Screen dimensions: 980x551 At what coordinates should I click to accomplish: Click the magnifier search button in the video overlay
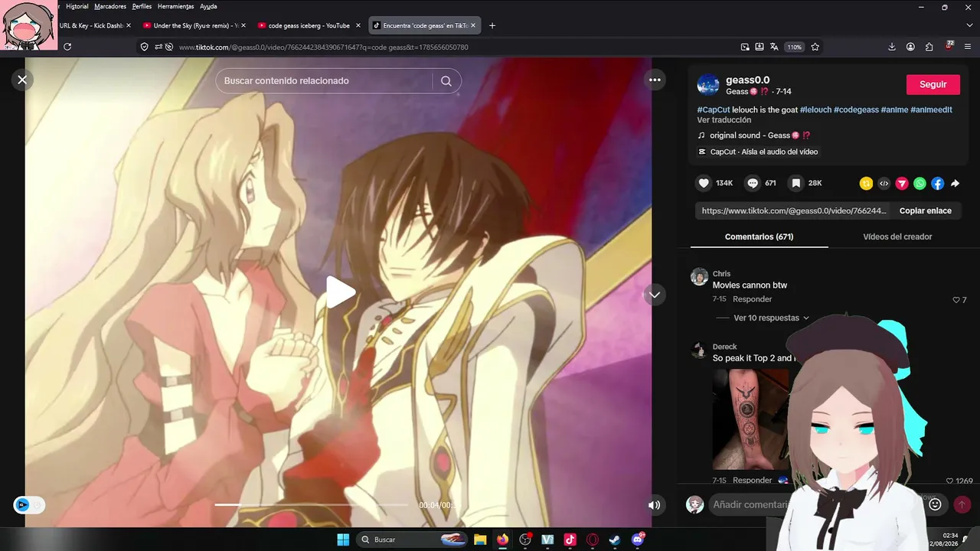[x=446, y=81]
